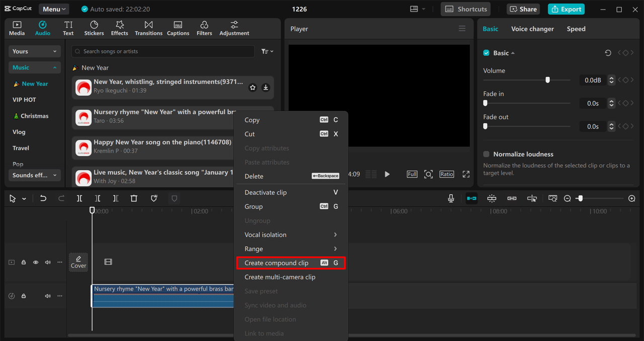Switch to the Speed tab
Image resolution: width=644 pixels, height=341 pixels.
(x=576, y=29)
